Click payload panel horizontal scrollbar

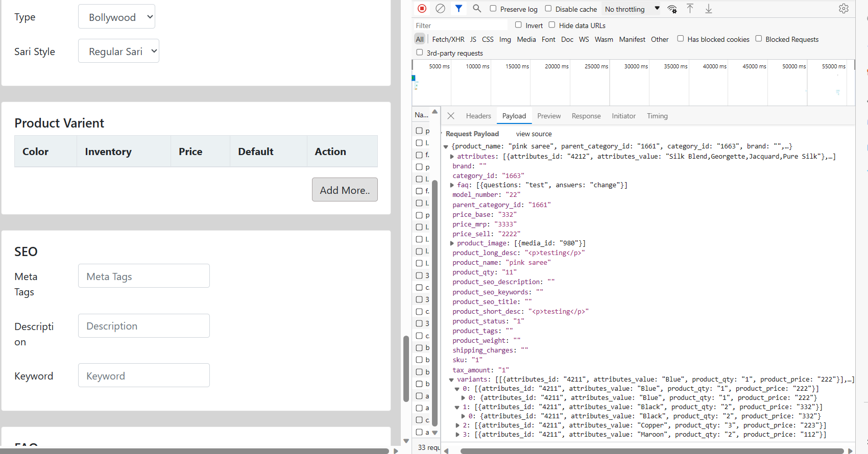pos(652,451)
